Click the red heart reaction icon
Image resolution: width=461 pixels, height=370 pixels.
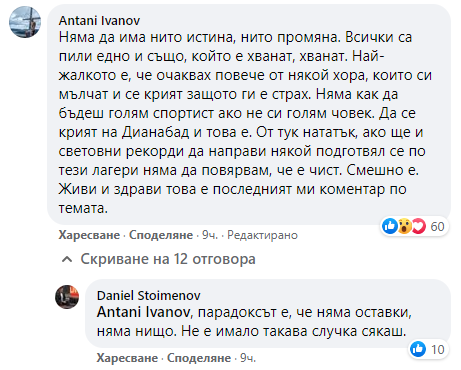click(419, 226)
